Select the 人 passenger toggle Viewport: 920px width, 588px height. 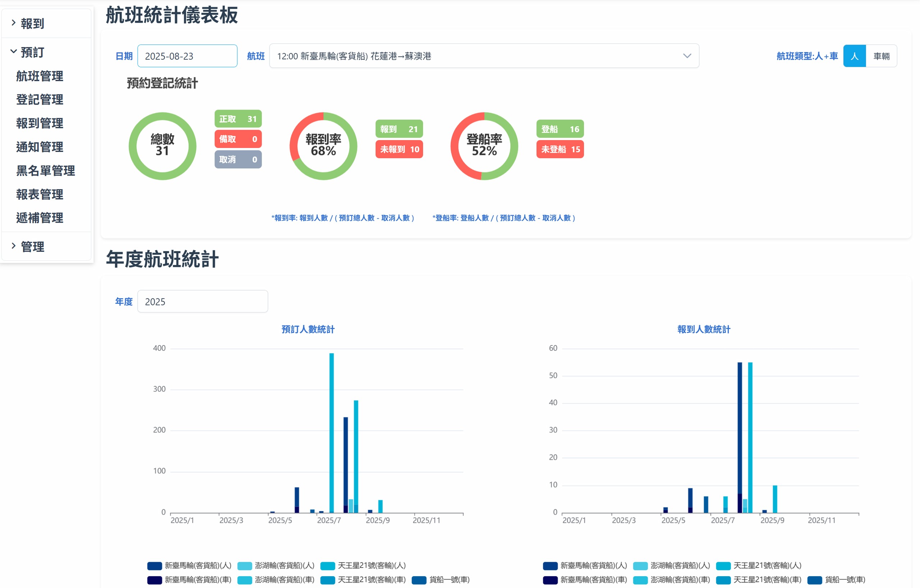(x=854, y=56)
